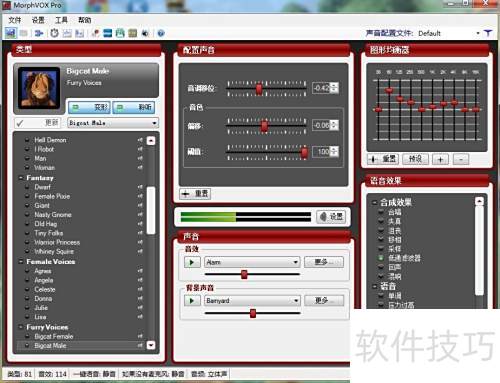500x383 pixels.
Task: Click the blue striped card toolbar icon
Action: tap(108, 33)
